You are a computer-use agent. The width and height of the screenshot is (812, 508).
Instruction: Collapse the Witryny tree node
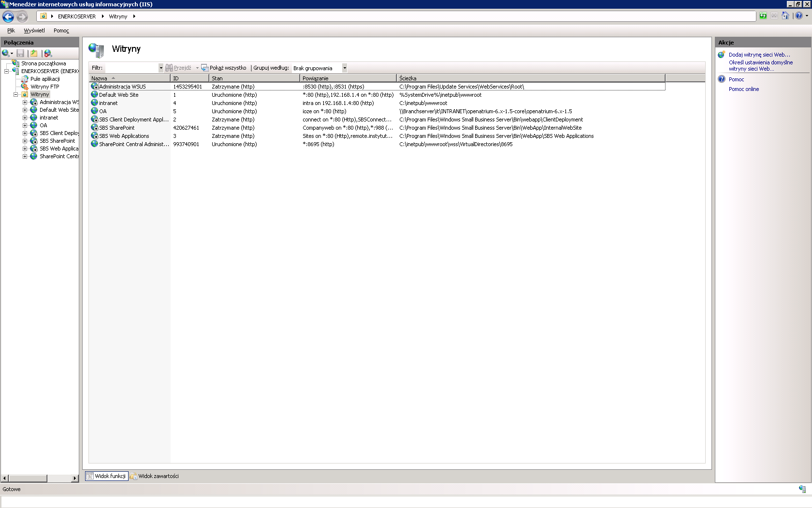tap(15, 94)
